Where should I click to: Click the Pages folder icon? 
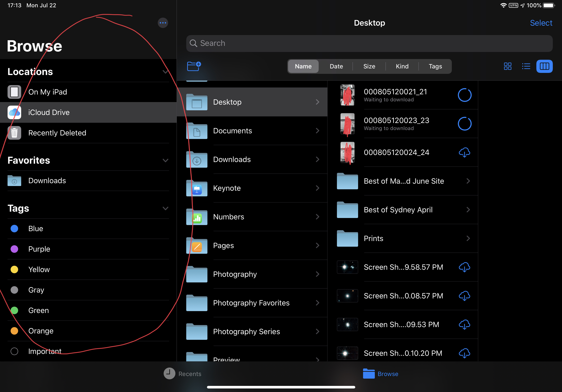[197, 245]
